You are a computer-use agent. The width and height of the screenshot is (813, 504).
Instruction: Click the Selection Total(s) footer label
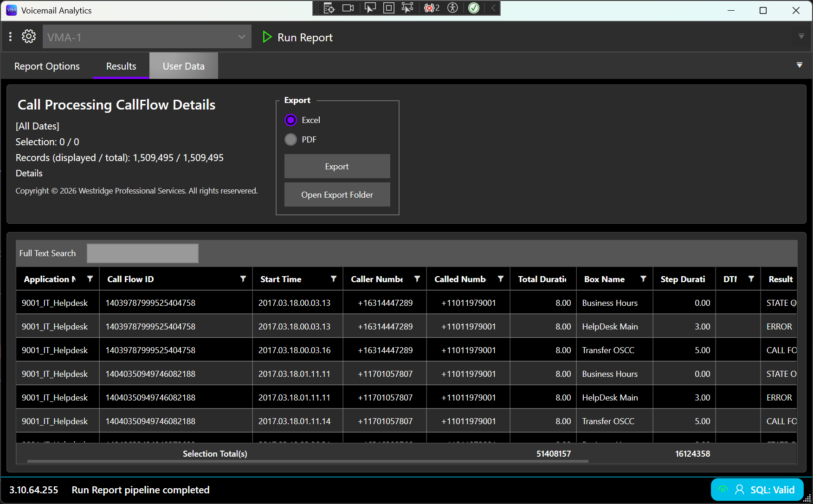point(215,453)
